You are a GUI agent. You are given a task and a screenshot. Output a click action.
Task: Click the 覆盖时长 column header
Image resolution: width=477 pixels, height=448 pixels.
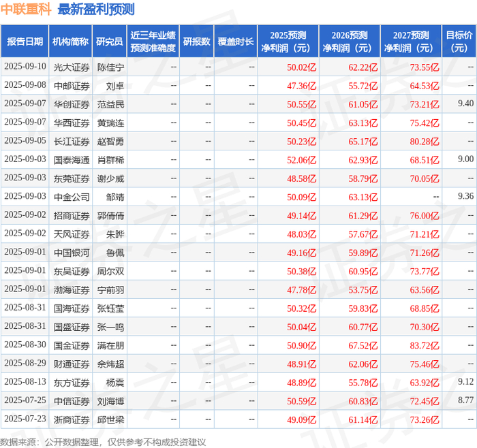[236, 42]
